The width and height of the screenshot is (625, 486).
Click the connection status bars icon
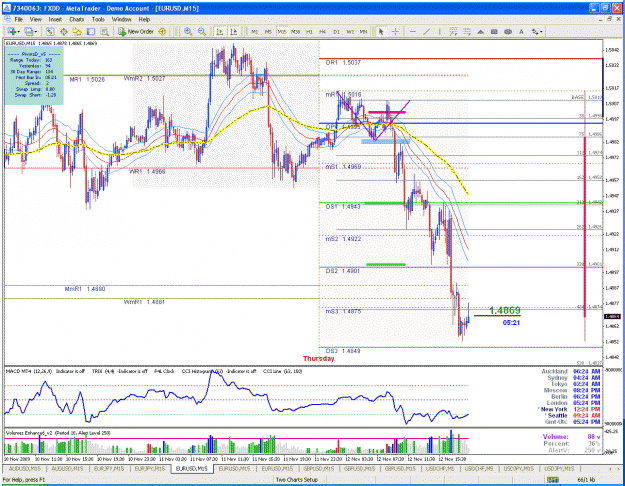pos(552,480)
